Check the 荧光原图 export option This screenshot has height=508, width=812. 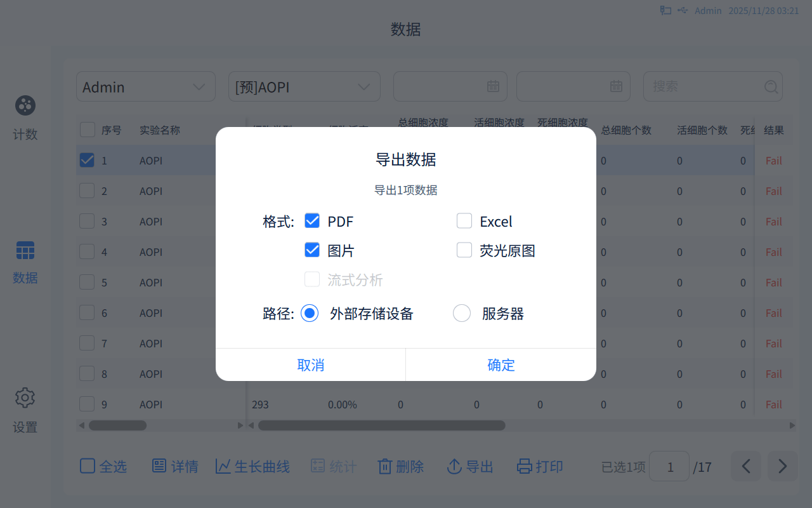coord(464,250)
